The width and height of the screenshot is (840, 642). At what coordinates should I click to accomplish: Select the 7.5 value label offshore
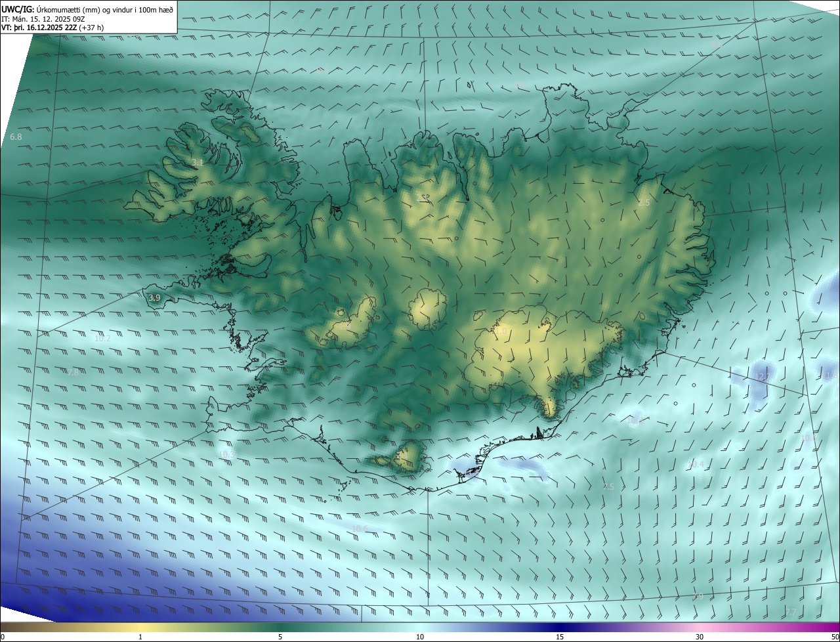click(x=608, y=487)
